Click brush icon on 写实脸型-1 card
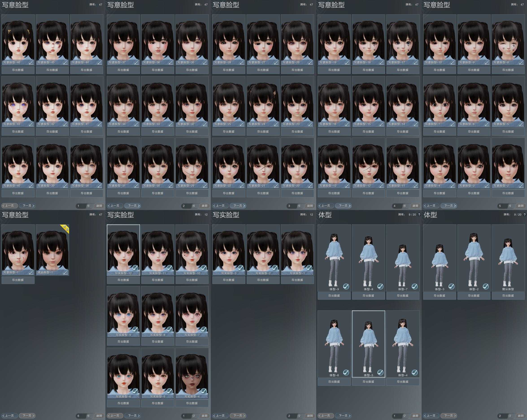527x420 pixels. (x=309, y=268)
